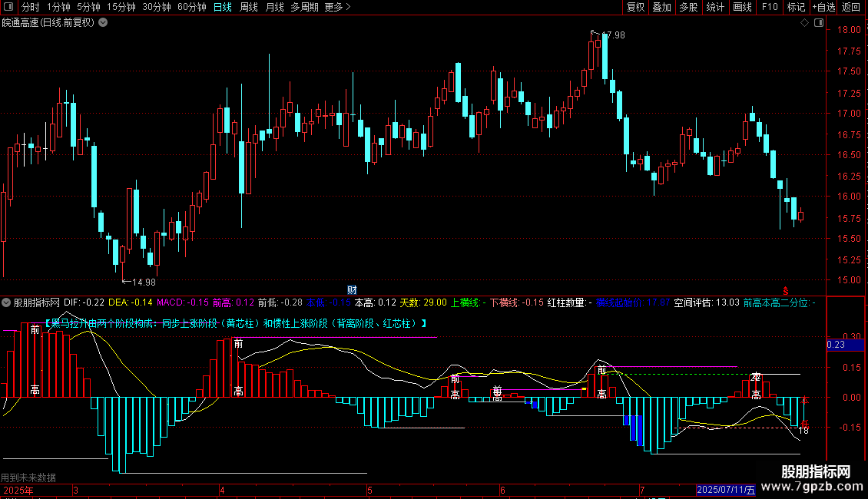Click the 统计 statistics button
Screen dimensions: 868x499
pos(715,7)
